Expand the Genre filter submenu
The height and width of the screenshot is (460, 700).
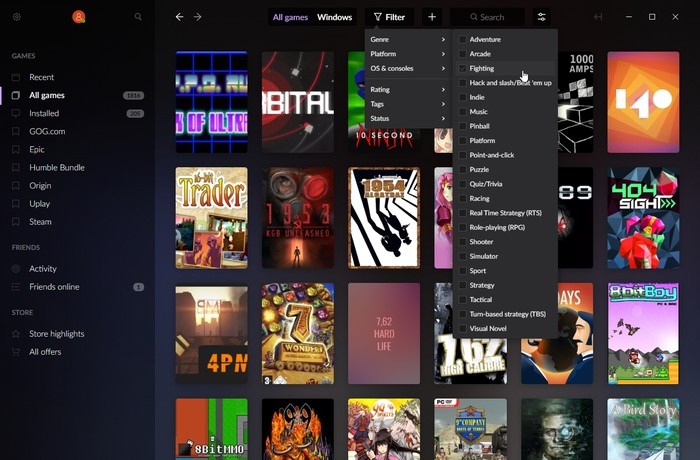(408, 39)
